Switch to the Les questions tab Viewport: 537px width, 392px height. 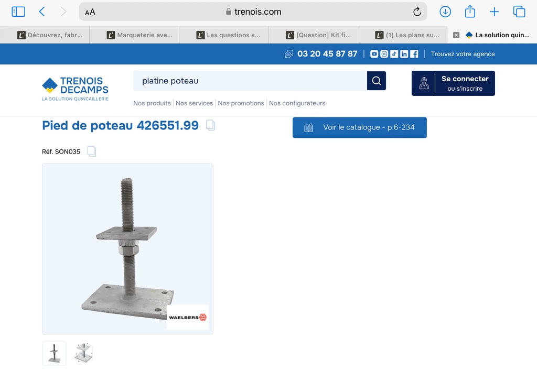(228, 35)
